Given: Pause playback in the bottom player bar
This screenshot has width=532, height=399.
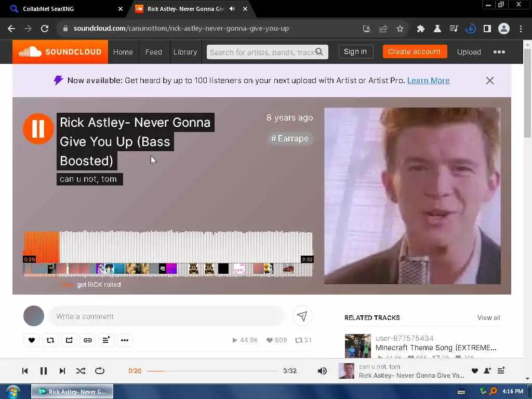Looking at the screenshot, I should [x=44, y=371].
